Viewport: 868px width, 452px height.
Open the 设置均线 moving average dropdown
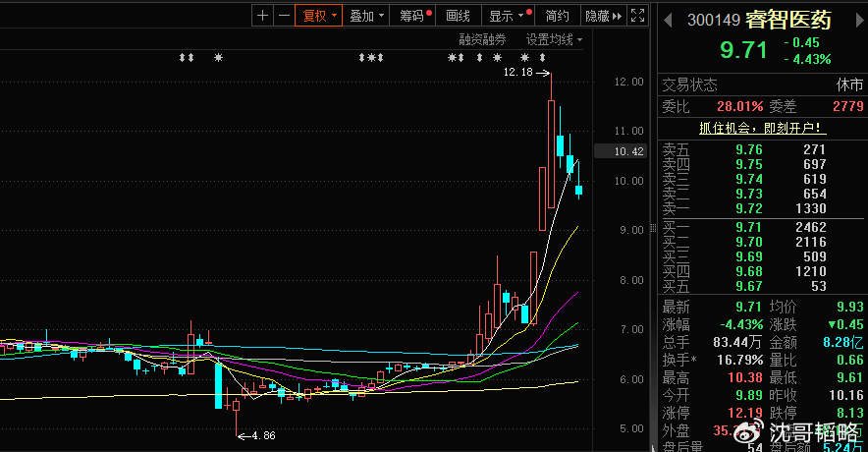click(554, 39)
